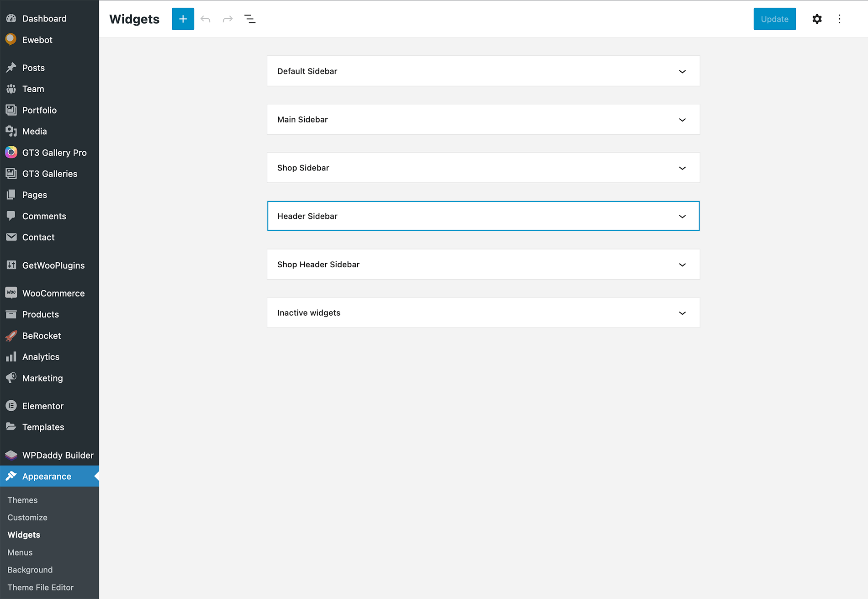The image size is (868, 599).
Task: Select the Shop Header Sidebar title
Action: (318, 265)
